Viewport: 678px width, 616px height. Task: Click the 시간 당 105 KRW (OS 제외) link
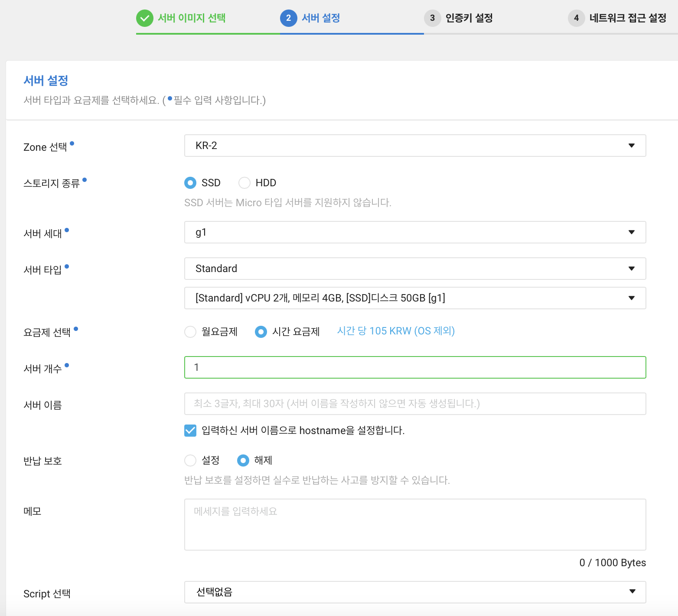coord(395,331)
